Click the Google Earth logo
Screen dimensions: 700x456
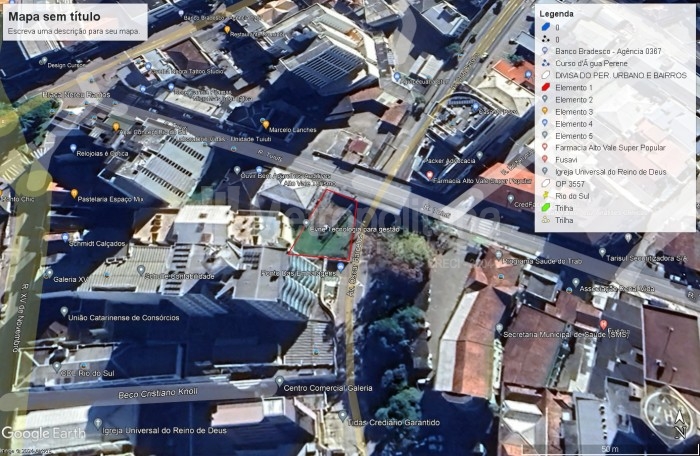click(44, 433)
